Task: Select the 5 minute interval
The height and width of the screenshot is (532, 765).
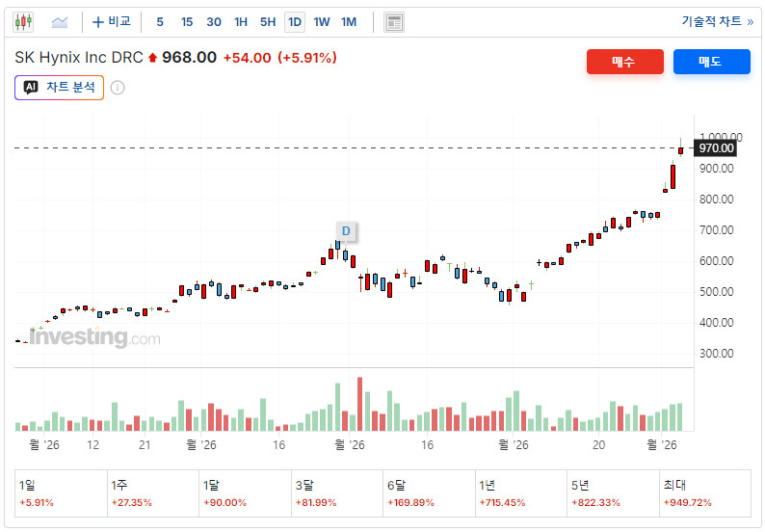Action: point(160,22)
